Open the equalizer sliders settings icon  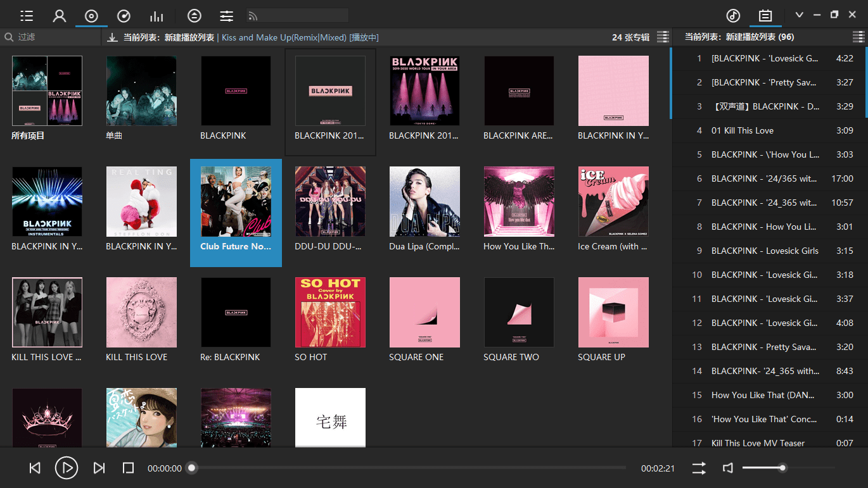pos(226,16)
